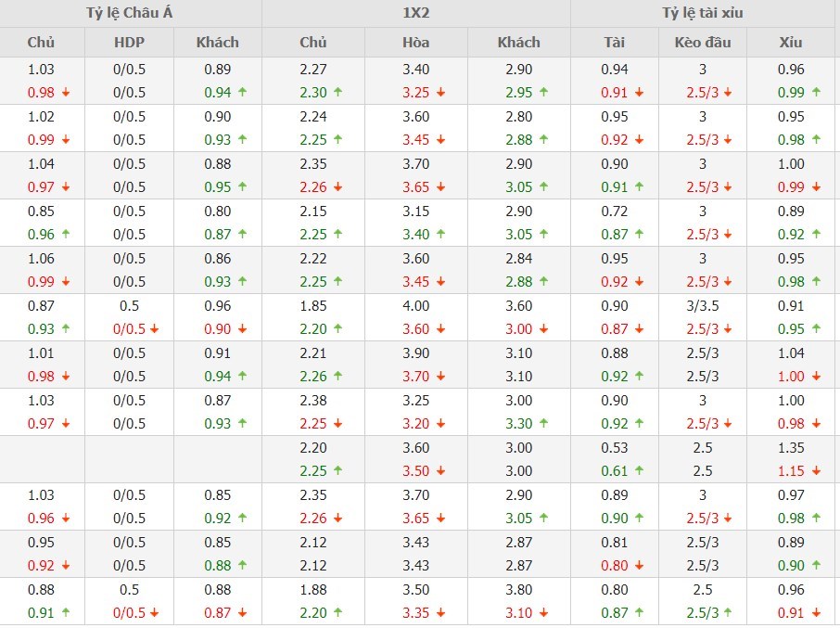Screen dimensions: 840x628
Task: Click the green up arrow beside 3.30
Action: click(543, 424)
